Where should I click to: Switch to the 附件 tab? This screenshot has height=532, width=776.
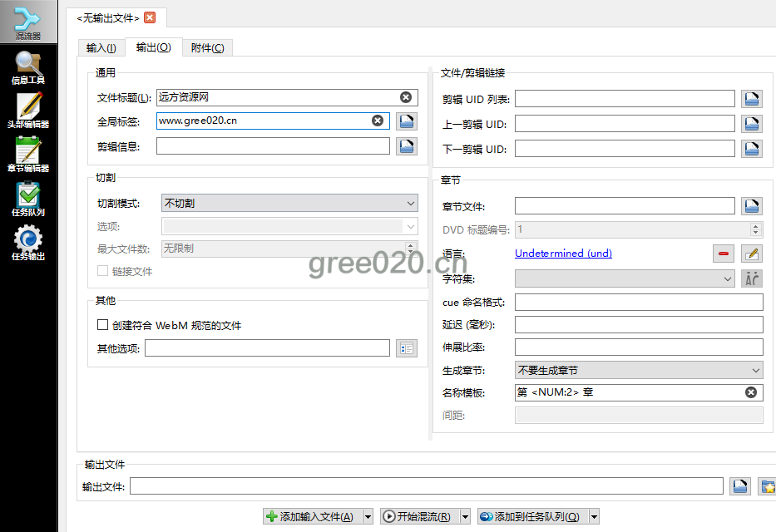pos(207,48)
